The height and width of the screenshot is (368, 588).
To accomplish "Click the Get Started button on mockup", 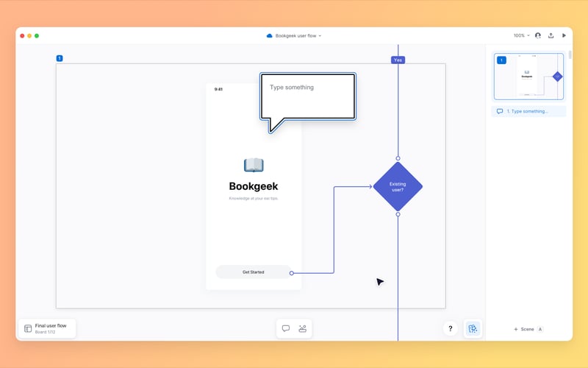I will pyautogui.click(x=254, y=272).
